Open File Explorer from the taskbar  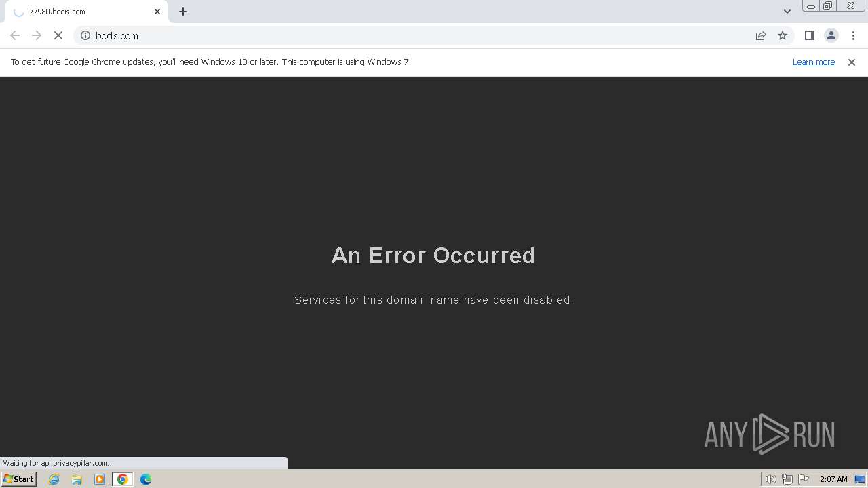77,479
